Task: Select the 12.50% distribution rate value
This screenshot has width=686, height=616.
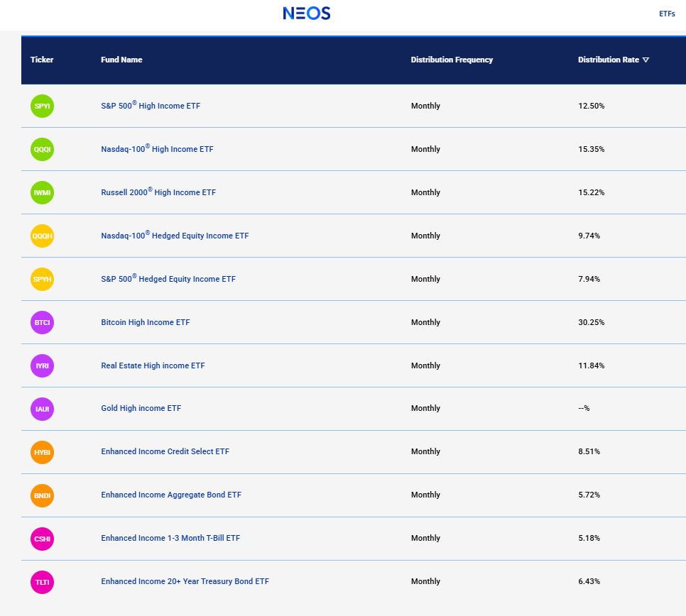Action: coord(591,106)
